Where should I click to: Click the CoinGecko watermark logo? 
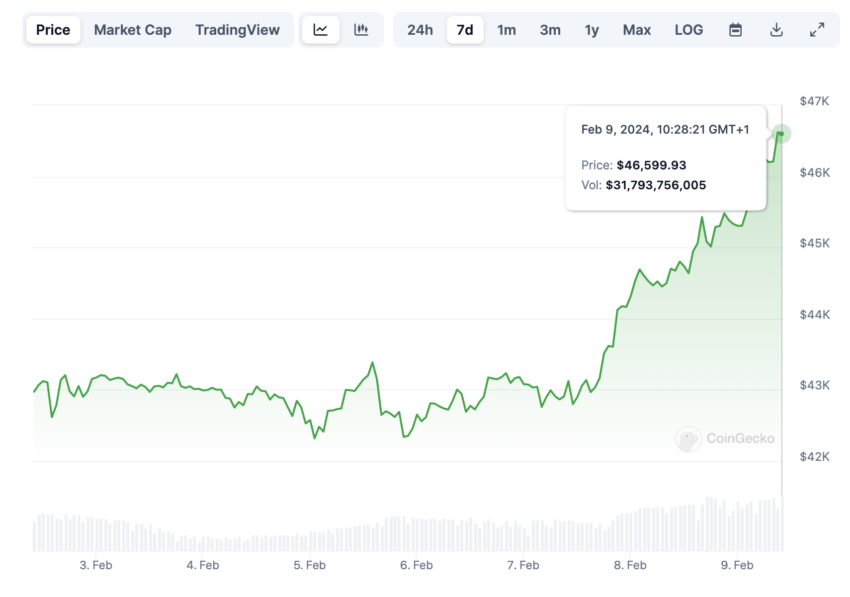point(725,438)
